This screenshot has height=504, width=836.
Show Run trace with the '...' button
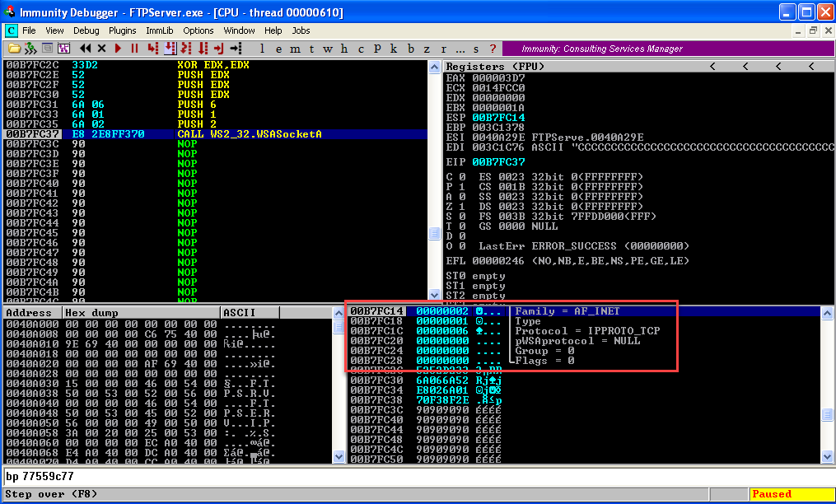[460, 49]
